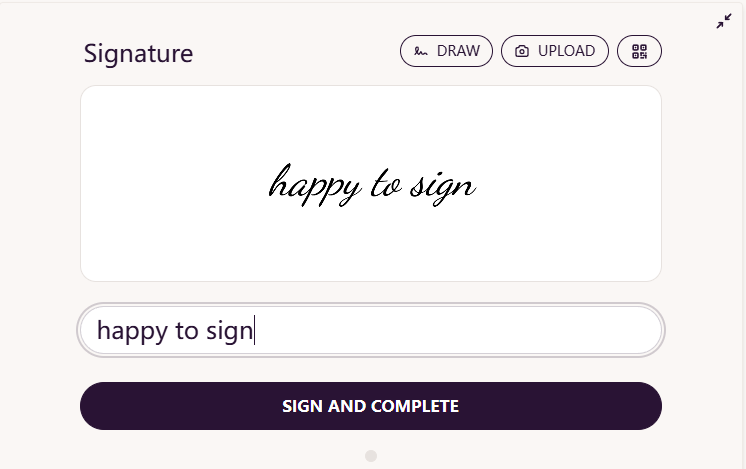Focus the typed signature text field

(x=371, y=330)
